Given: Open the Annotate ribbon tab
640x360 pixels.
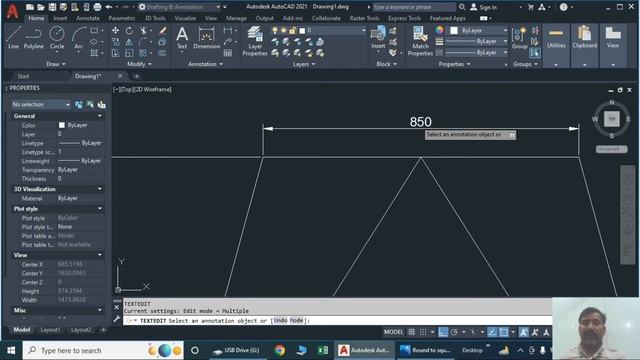Looking at the screenshot, I should [x=88, y=18].
